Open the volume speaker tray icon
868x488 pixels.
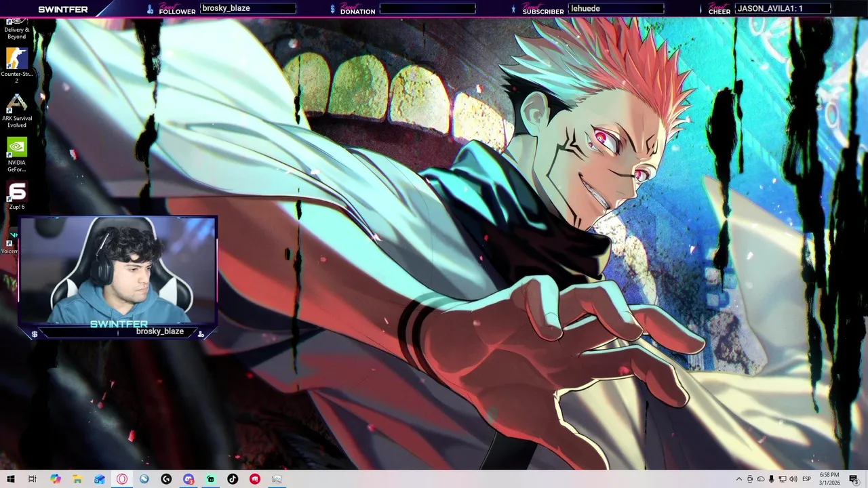[793, 479]
